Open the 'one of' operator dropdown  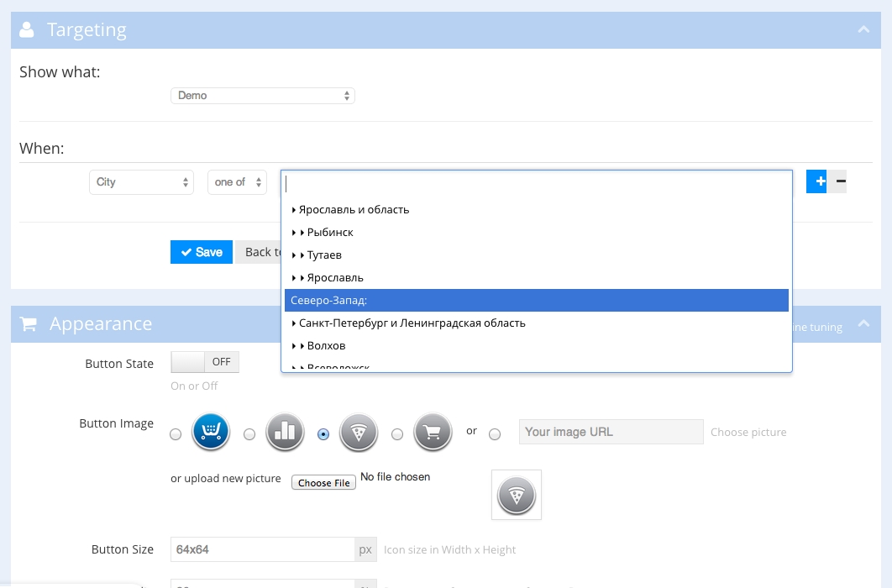point(237,182)
